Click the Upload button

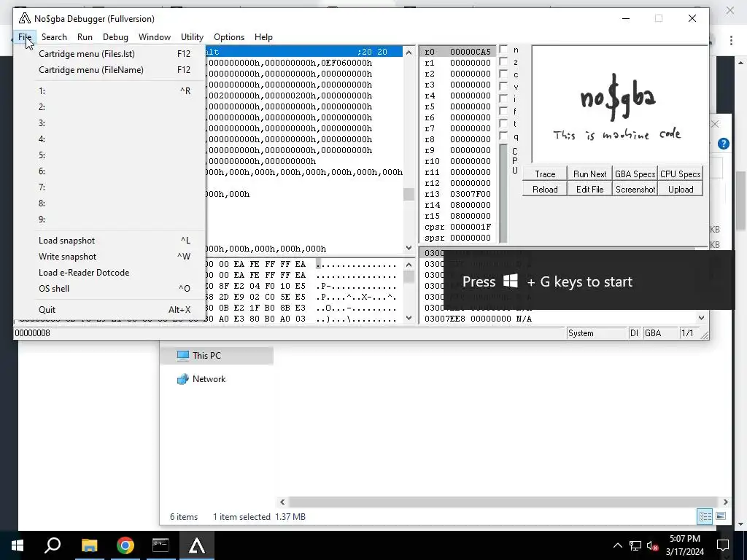(x=681, y=189)
